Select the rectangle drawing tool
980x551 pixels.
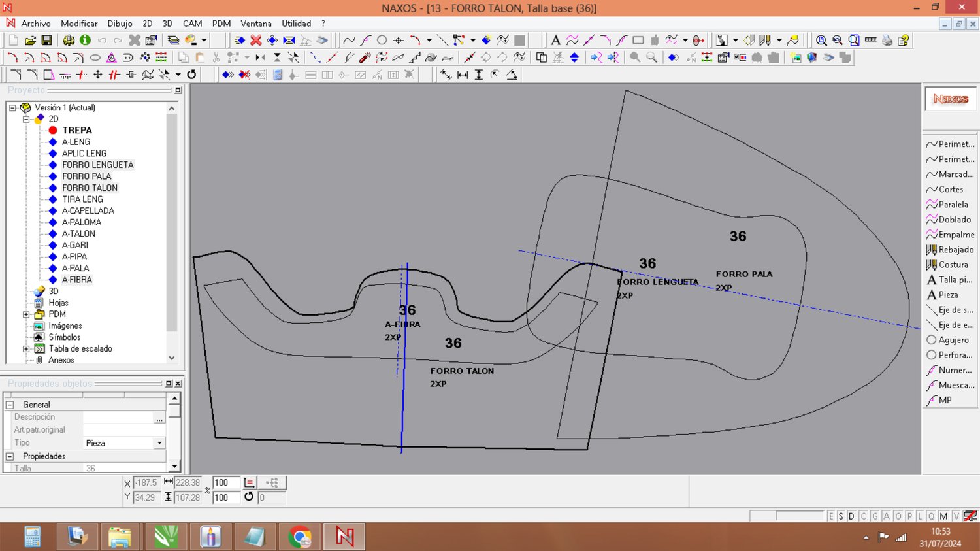click(638, 41)
